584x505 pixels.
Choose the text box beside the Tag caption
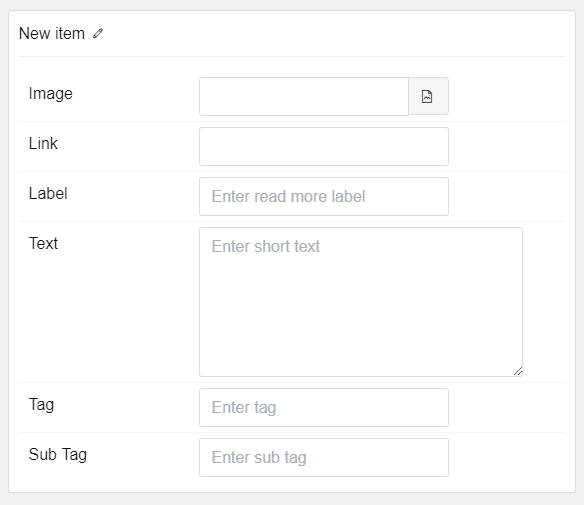(x=324, y=407)
